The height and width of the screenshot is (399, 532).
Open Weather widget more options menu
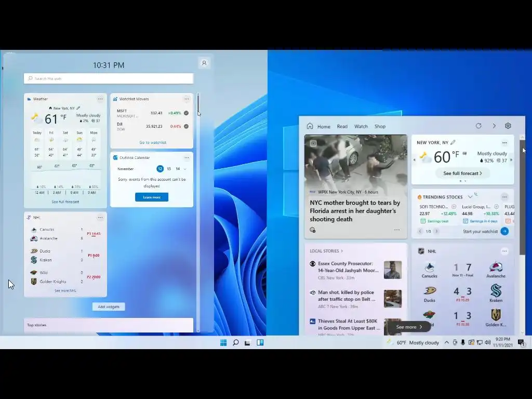click(x=100, y=99)
